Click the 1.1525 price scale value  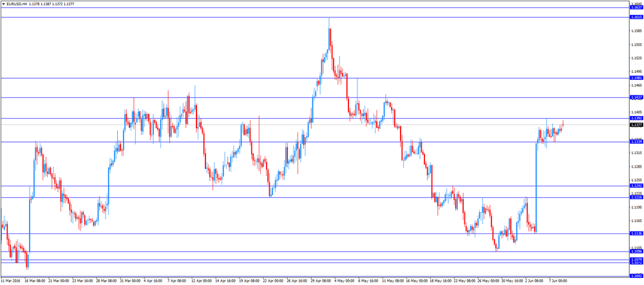coord(637,58)
